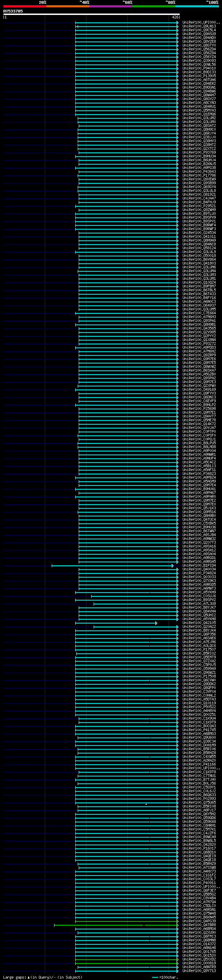Open the UniRef100_P94010 hit label
The width and height of the screenshot is (222, 980).
(199, 68)
